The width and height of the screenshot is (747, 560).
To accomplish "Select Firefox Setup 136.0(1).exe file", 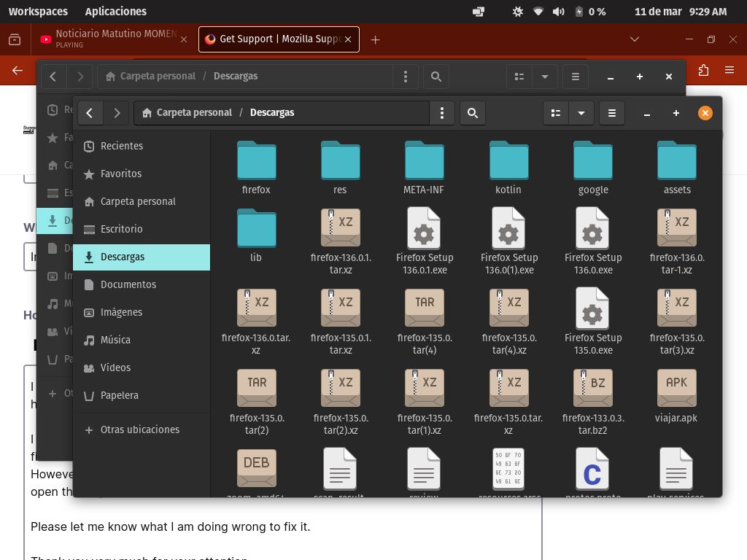I will (x=508, y=242).
